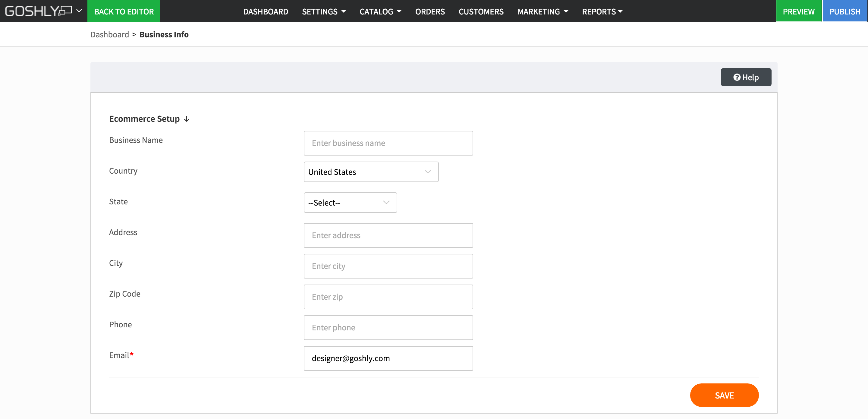Open the State select dropdown

click(350, 203)
